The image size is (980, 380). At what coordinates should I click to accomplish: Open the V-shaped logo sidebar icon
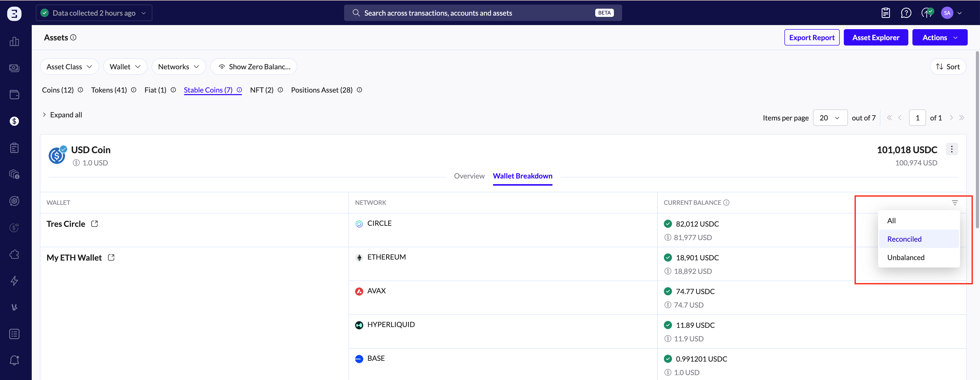pos(14,307)
